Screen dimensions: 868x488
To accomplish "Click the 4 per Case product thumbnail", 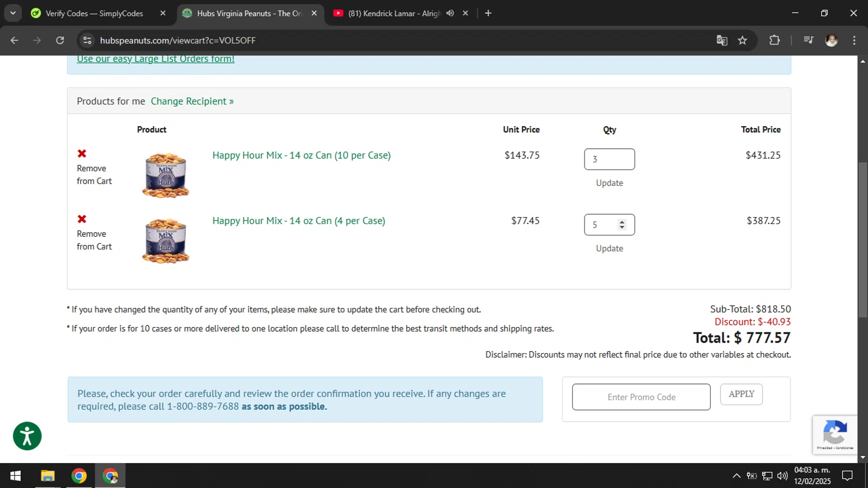I will pos(165,241).
